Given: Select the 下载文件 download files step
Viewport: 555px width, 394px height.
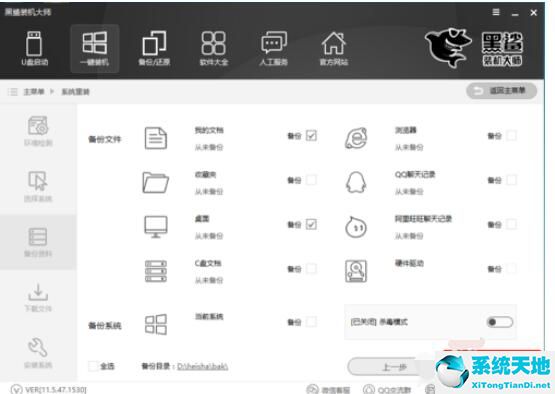Looking at the screenshot, I should (x=38, y=297).
